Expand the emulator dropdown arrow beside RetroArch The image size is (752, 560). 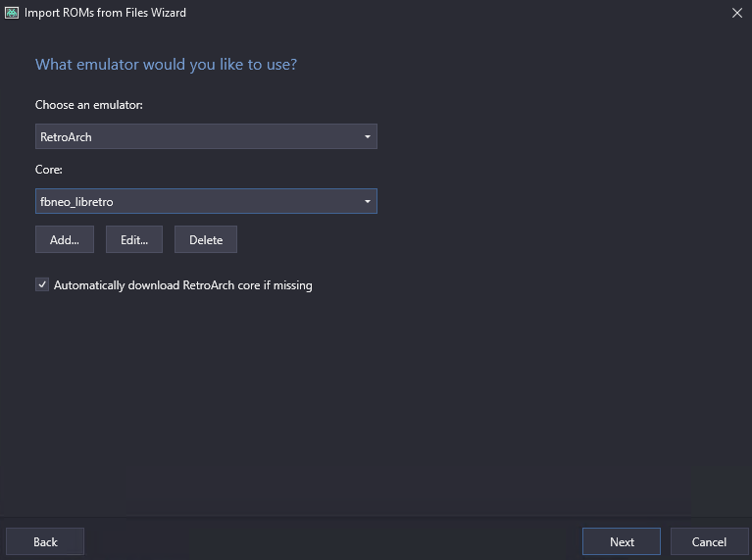pos(368,136)
